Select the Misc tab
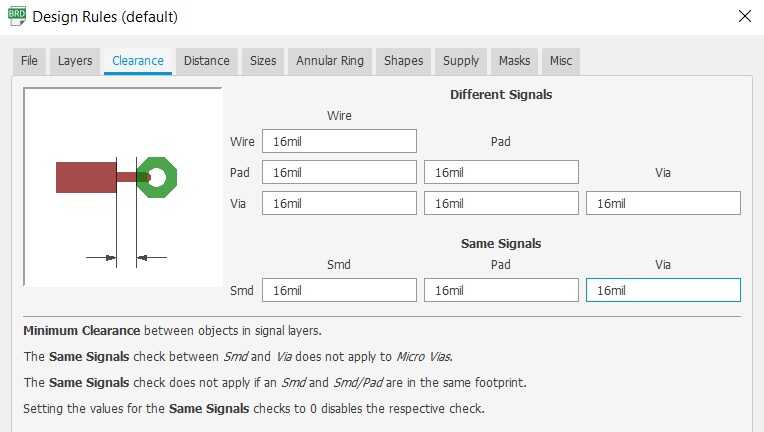This screenshot has width=764, height=432. click(561, 61)
